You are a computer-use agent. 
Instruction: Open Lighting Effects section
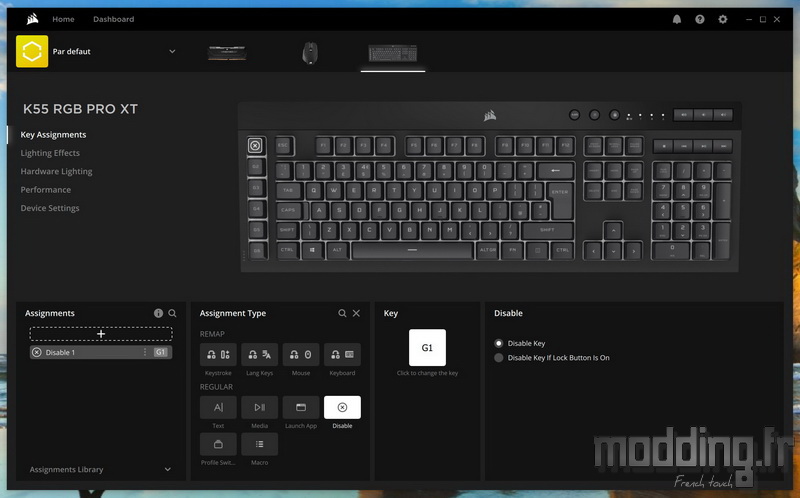(x=50, y=153)
